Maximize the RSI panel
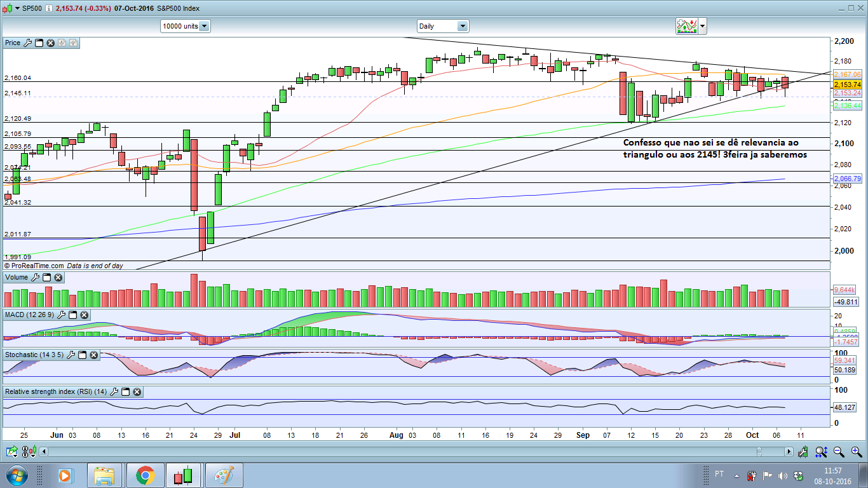This screenshot has height=488, width=868. [126, 392]
